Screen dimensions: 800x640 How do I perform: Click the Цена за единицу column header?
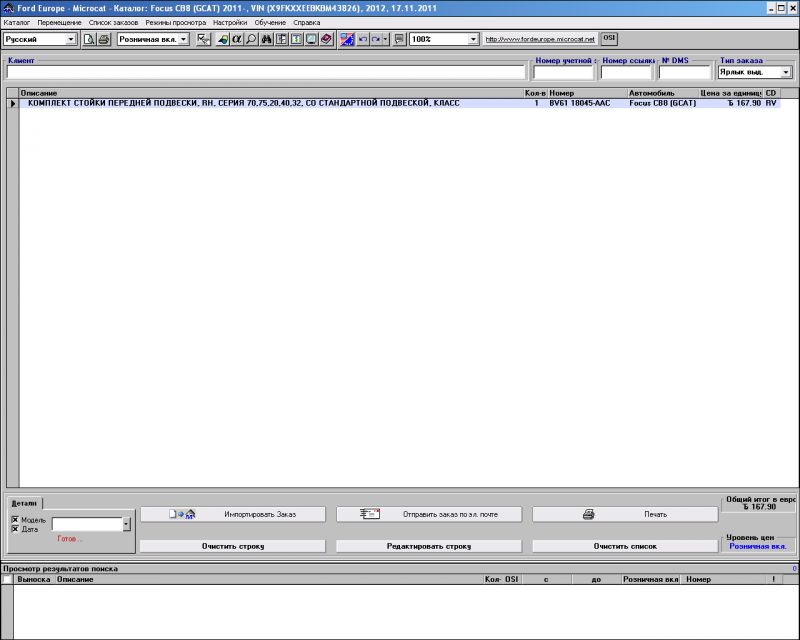click(x=732, y=93)
